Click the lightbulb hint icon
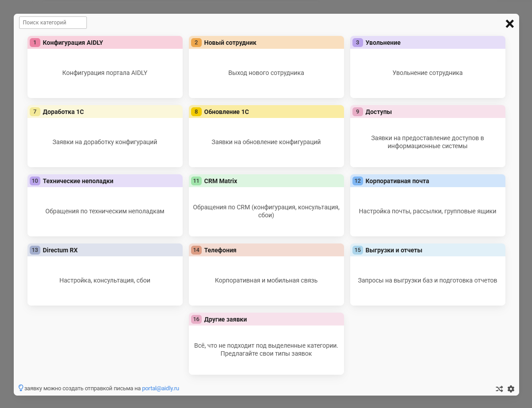The width and height of the screenshot is (532, 408). [20, 388]
